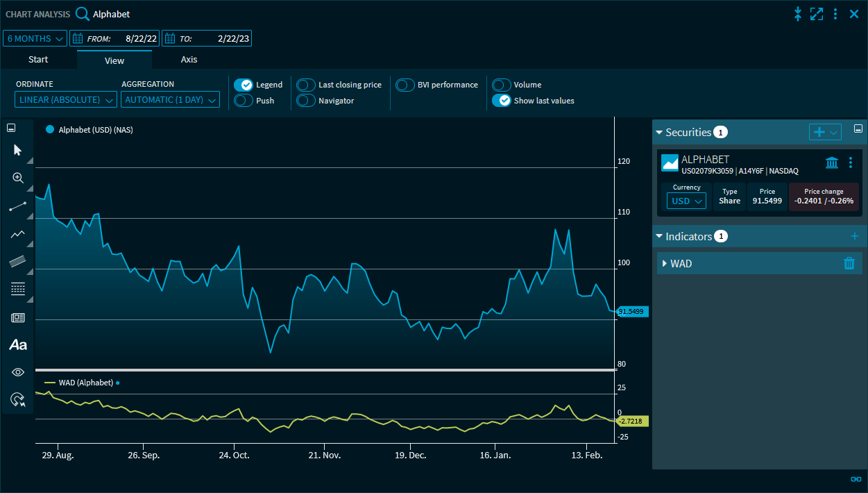The image size is (868, 493).
Task: Open the news tool icon in toolbar
Action: click(18, 317)
